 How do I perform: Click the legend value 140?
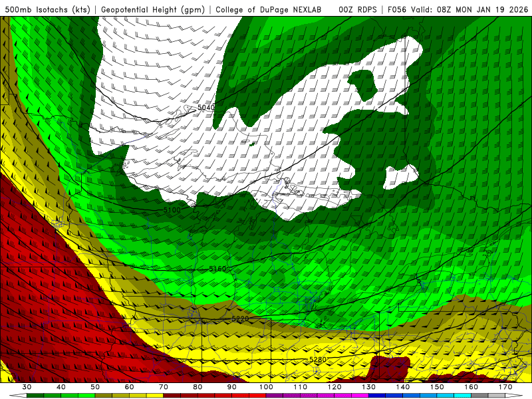pos(403,387)
